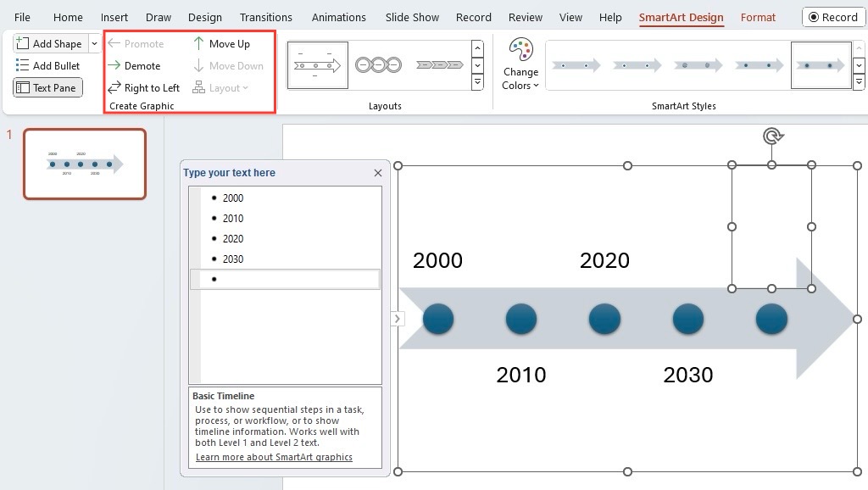Open the Transitions ribbon tab
Screen dimensions: 868x490
pyautogui.click(x=265, y=17)
